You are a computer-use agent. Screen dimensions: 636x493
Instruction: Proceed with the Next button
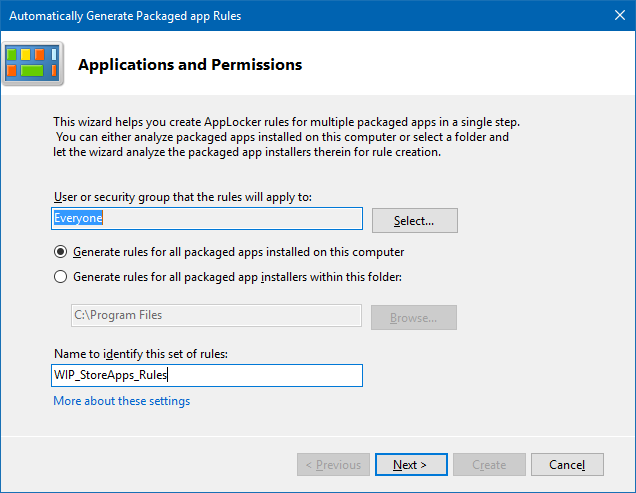(410, 465)
